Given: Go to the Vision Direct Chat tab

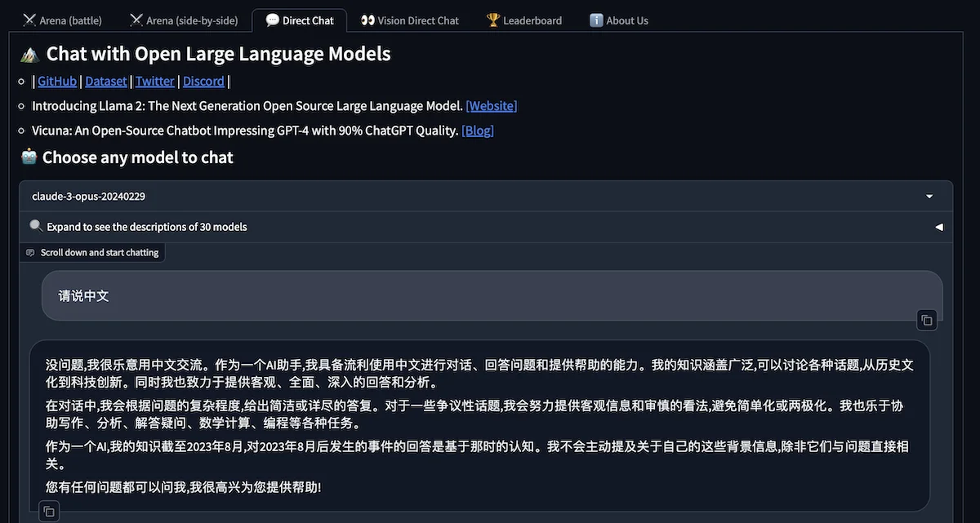Looking at the screenshot, I should pos(410,20).
